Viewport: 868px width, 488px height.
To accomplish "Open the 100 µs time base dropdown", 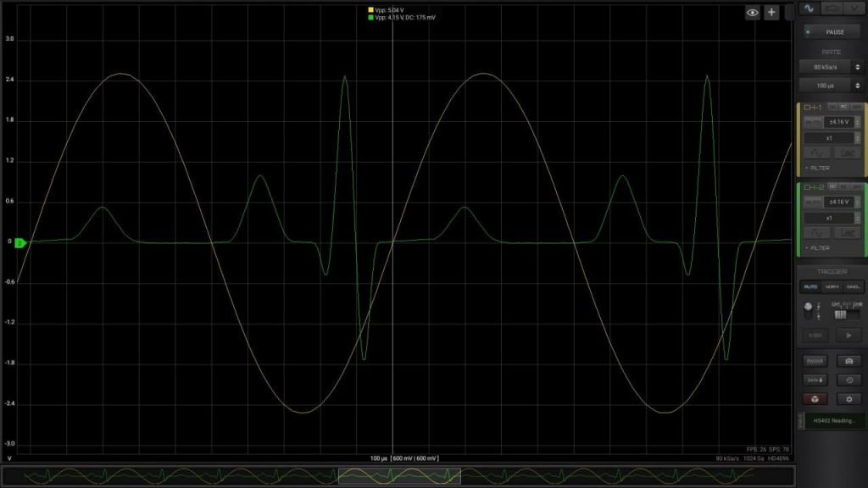I will click(x=830, y=86).
